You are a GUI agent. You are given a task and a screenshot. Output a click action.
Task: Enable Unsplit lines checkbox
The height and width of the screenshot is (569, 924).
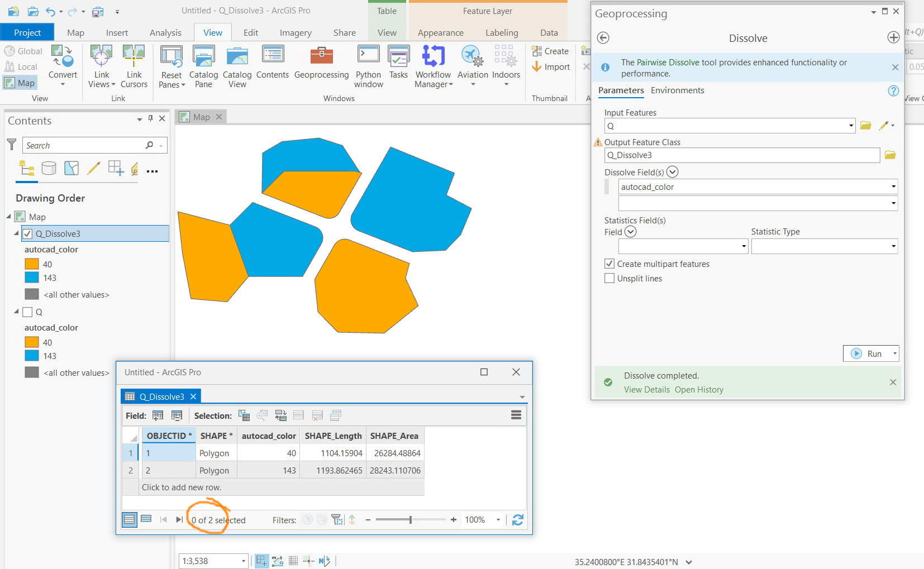pyautogui.click(x=609, y=278)
